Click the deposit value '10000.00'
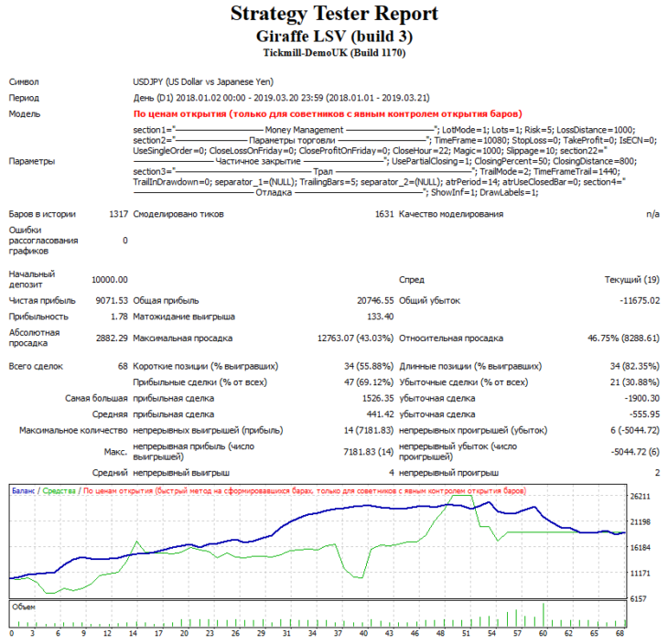 click(x=110, y=279)
